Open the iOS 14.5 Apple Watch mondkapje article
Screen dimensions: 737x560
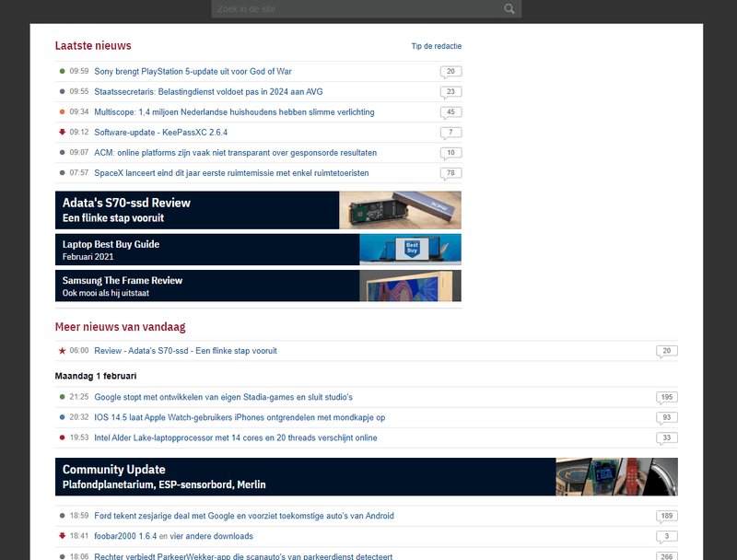click(x=240, y=417)
